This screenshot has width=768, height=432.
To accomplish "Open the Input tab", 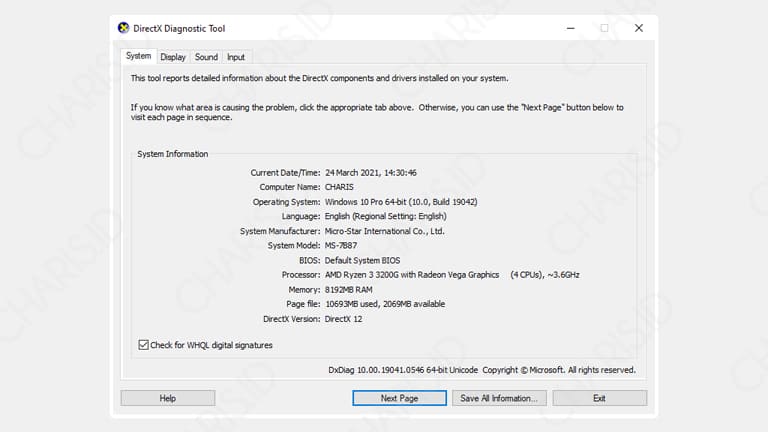I will coord(236,57).
